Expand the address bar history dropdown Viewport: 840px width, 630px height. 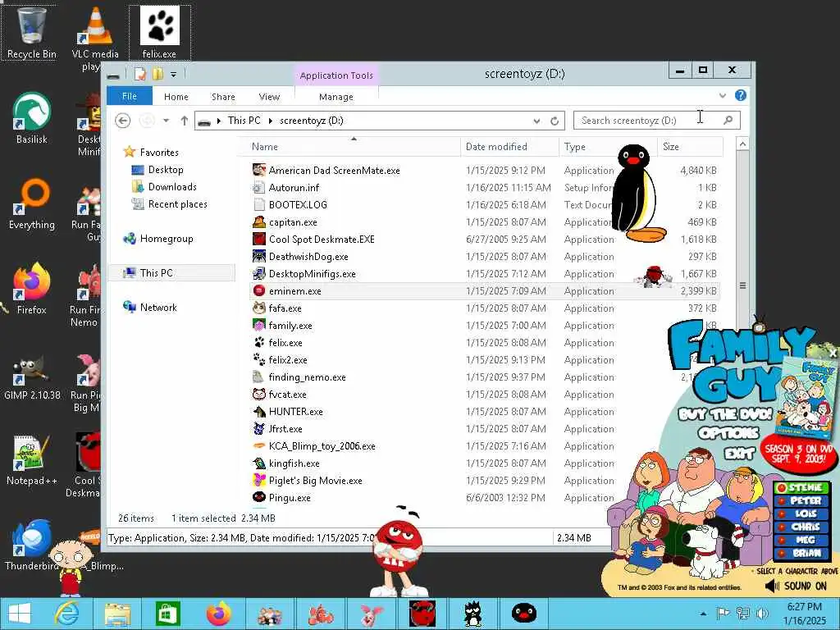[536, 121]
